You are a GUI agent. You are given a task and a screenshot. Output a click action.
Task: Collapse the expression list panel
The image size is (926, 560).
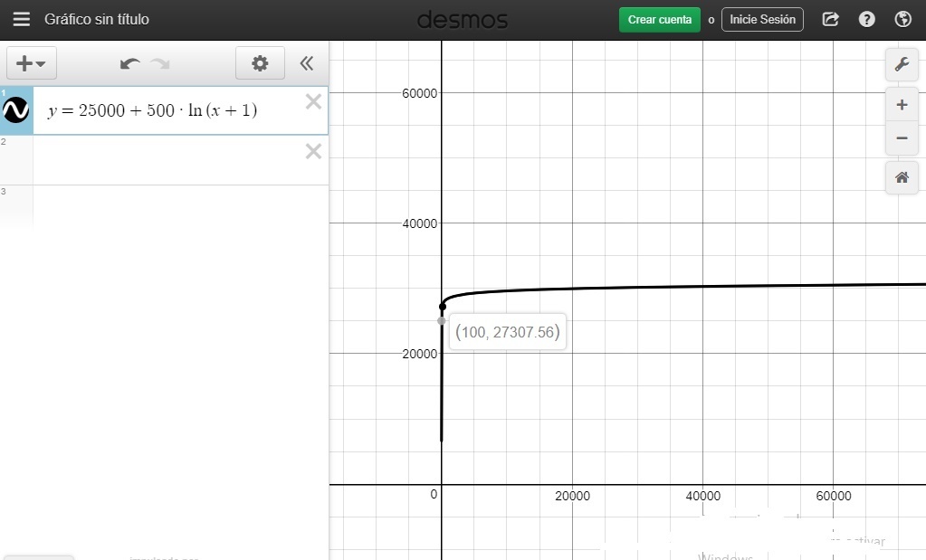(307, 63)
